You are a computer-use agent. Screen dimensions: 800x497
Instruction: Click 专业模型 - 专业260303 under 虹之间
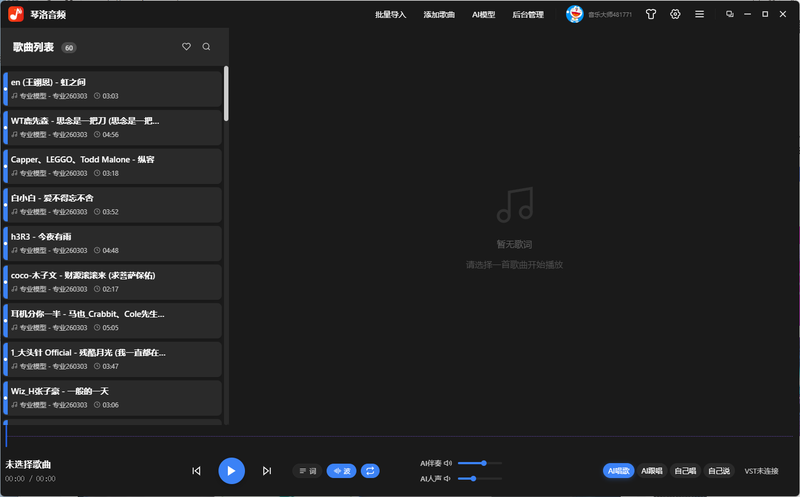click(54, 96)
